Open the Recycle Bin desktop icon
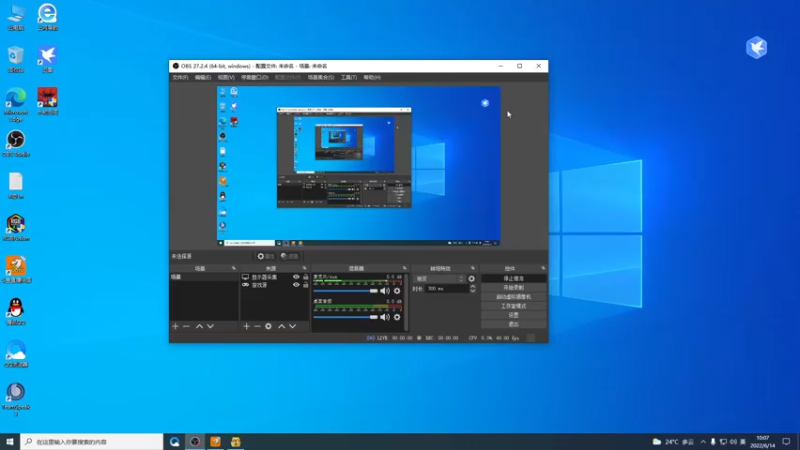Viewport: 800px width, 450px height. [x=16, y=59]
